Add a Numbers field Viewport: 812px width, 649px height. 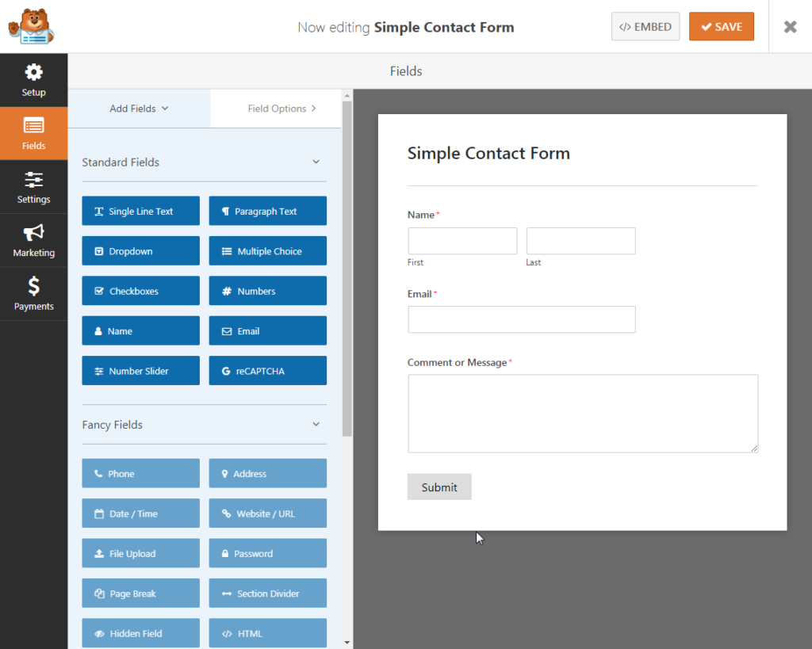268,290
